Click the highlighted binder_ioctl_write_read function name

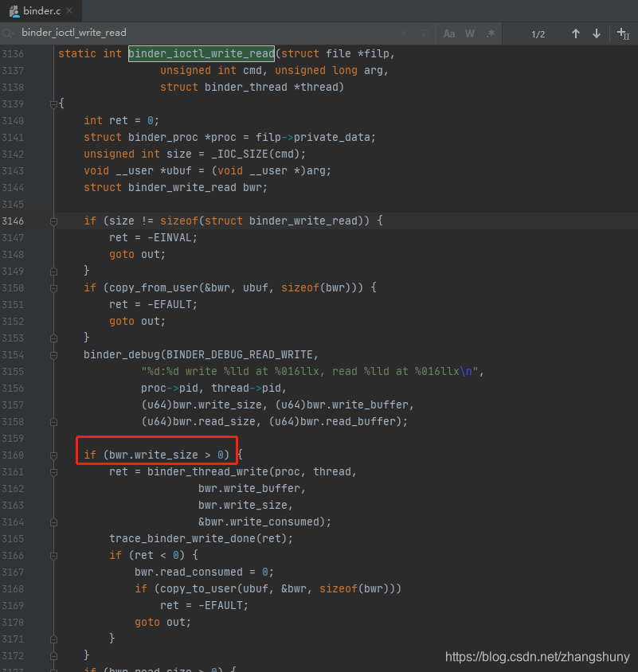tap(201, 53)
